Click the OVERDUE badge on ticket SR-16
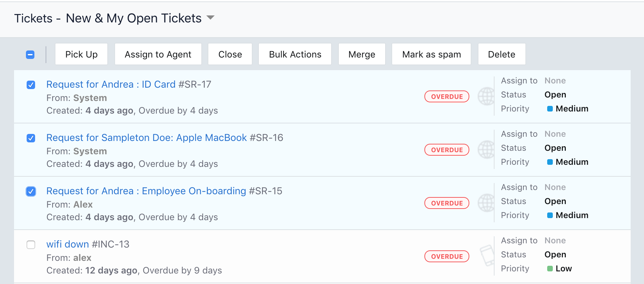Image resolution: width=644 pixels, height=284 pixels. pos(447,150)
